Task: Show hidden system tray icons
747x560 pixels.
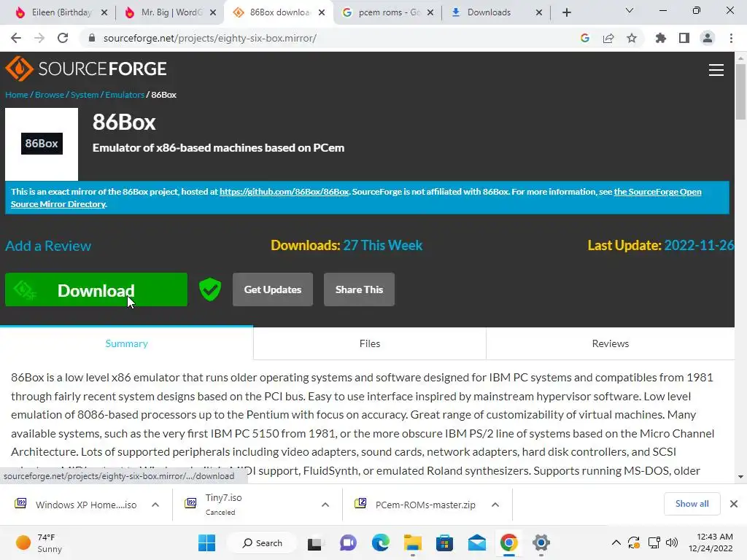Action: pyautogui.click(x=616, y=542)
